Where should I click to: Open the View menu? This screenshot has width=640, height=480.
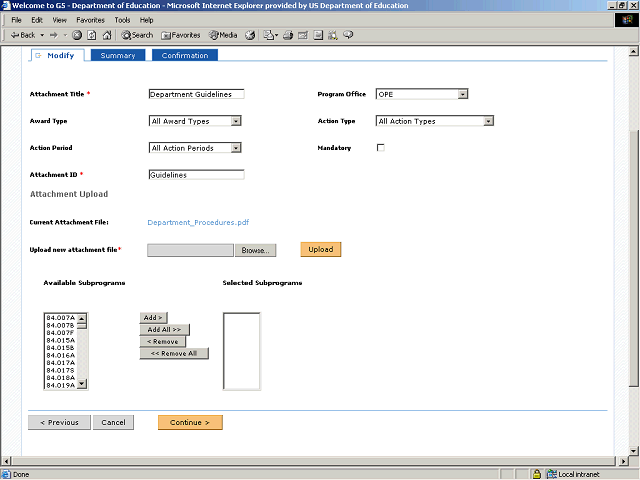tap(60, 20)
